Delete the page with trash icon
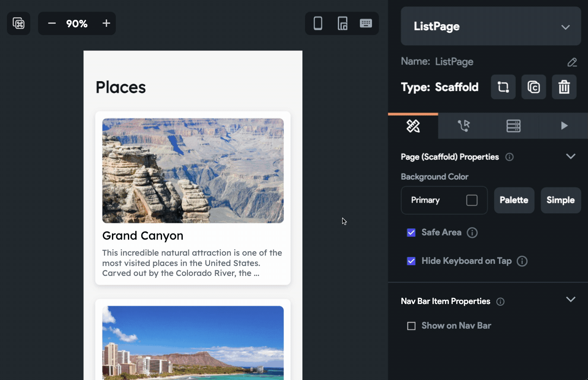This screenshot has height=380, width=588. pos(564,87)
